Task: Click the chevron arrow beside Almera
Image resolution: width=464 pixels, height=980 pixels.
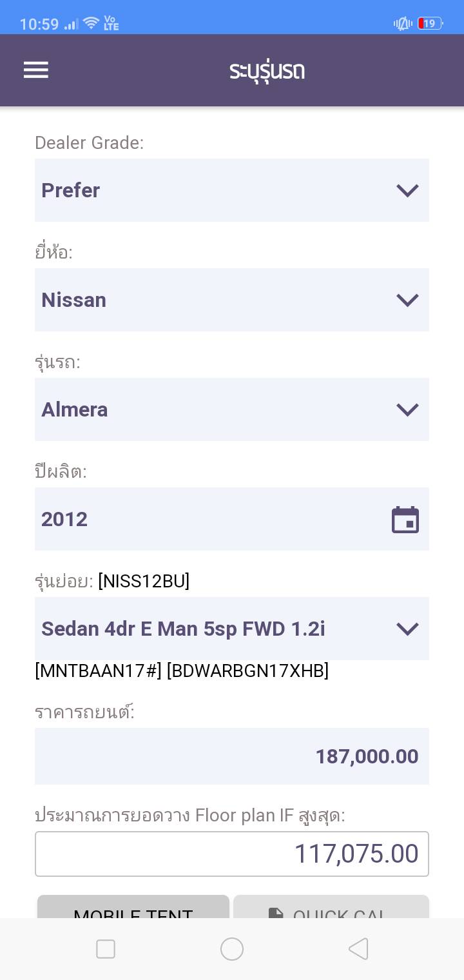Action: [407, 409]
